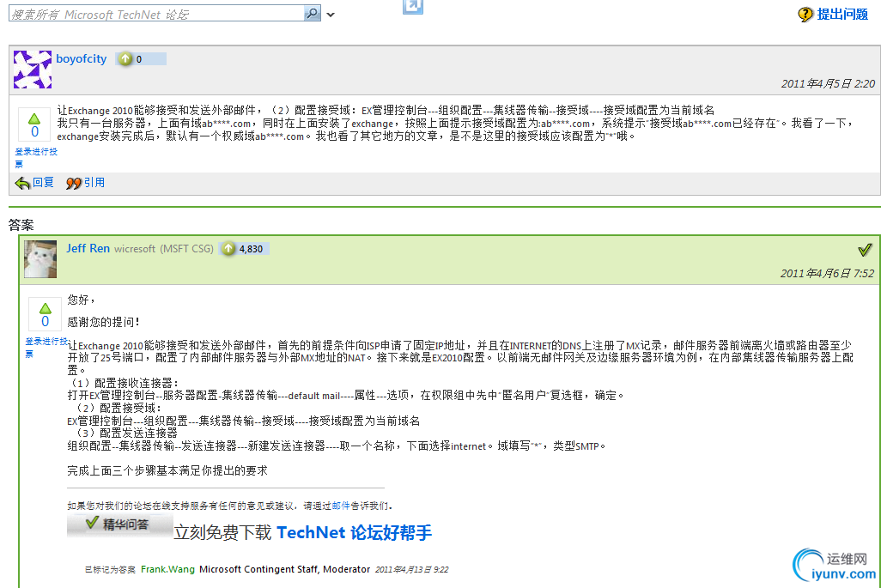The image size is (881, 588).
Task: Click the 引用 quote link
Action: 94,183
